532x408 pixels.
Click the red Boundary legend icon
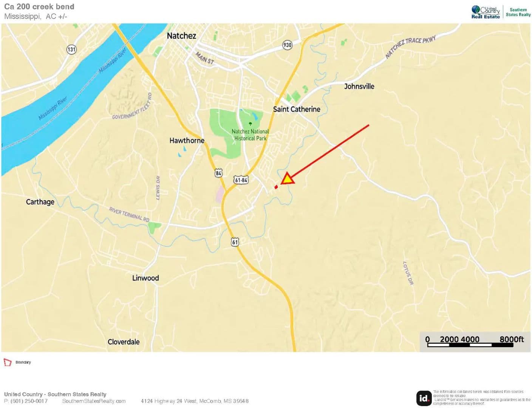[x=8, y=362]
